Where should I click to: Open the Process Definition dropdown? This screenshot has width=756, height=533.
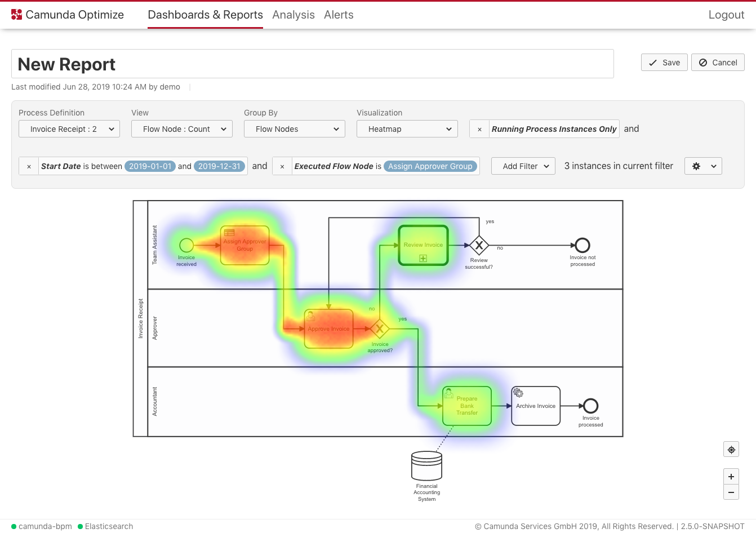pos(69,129)
